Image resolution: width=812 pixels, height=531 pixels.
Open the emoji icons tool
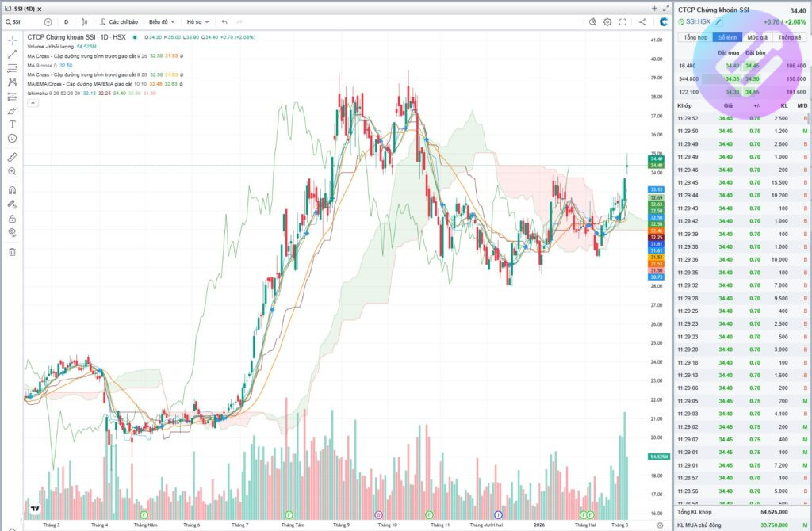[12, 139]
